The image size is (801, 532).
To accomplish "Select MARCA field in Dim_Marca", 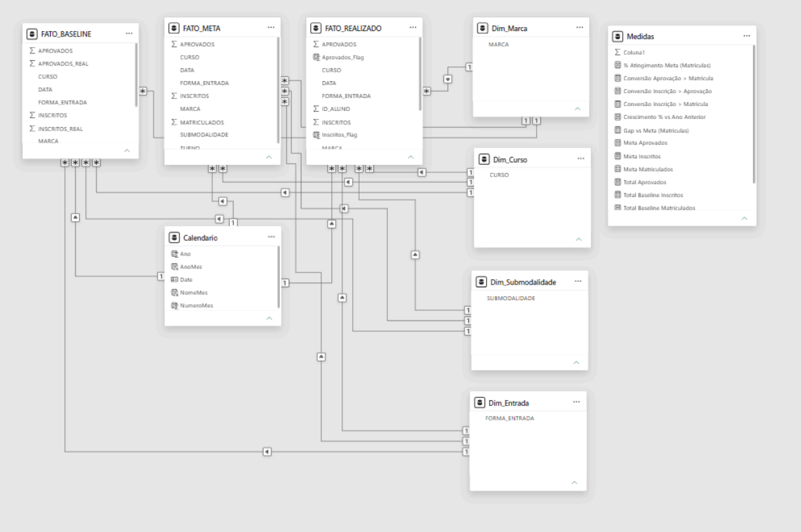I will (x=499, y=45).
